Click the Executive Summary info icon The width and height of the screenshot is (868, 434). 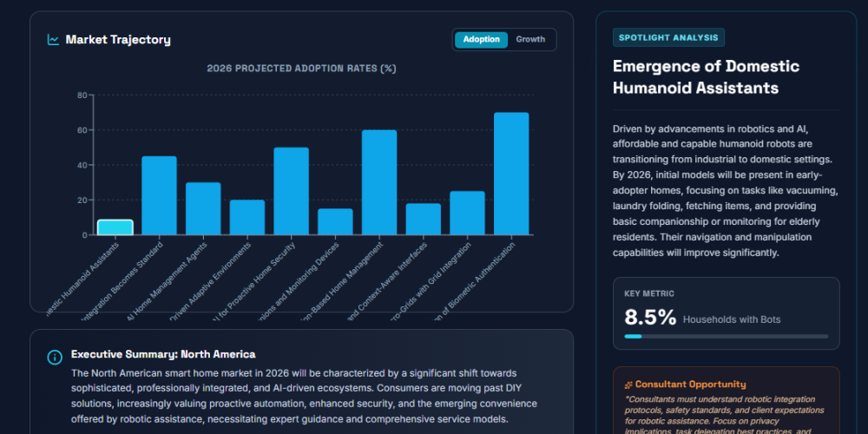[55, 357]
